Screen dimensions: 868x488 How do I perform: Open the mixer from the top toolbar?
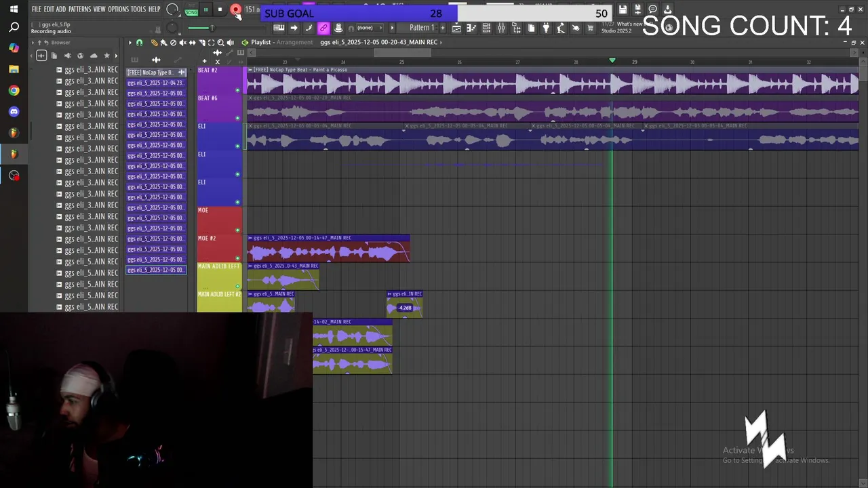pos(501,28)
